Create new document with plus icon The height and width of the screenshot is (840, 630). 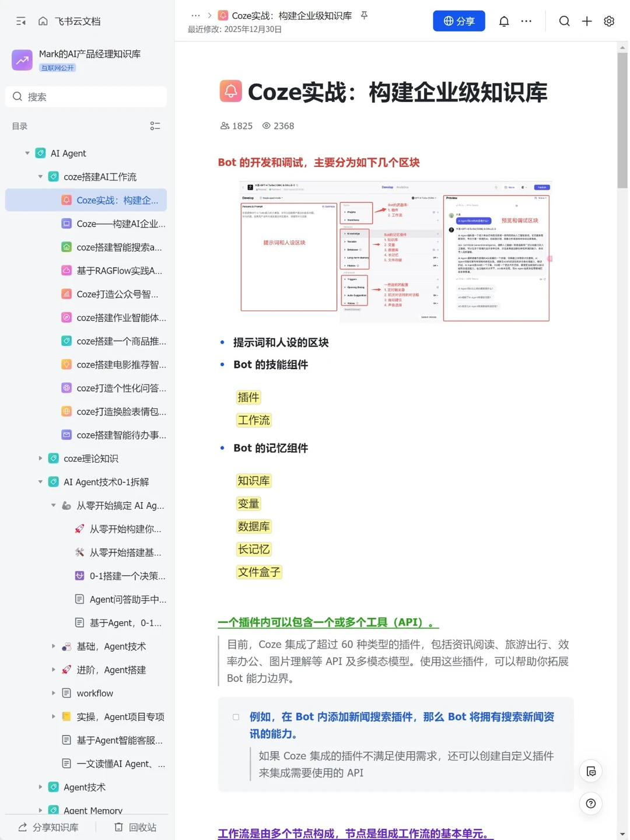(587, 21)
